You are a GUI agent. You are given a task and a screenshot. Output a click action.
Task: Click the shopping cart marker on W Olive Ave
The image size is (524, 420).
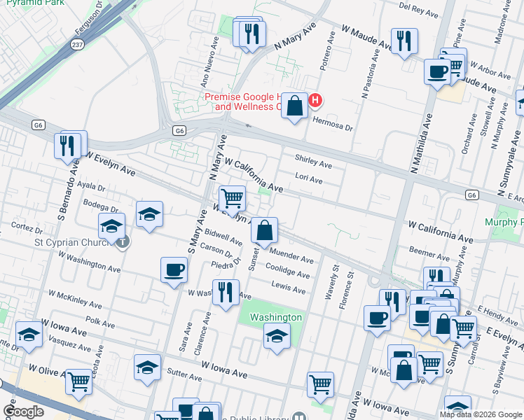[x=79, y=383]
